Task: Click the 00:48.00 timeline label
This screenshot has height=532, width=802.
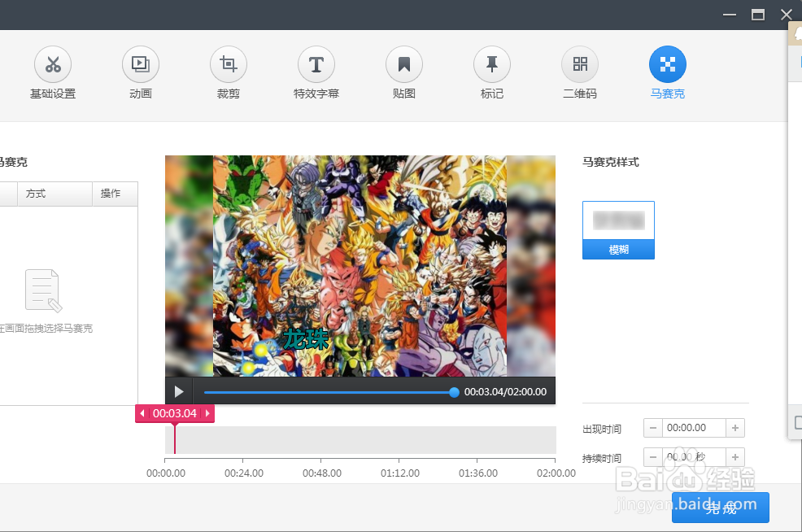Action: coord(322,473)
